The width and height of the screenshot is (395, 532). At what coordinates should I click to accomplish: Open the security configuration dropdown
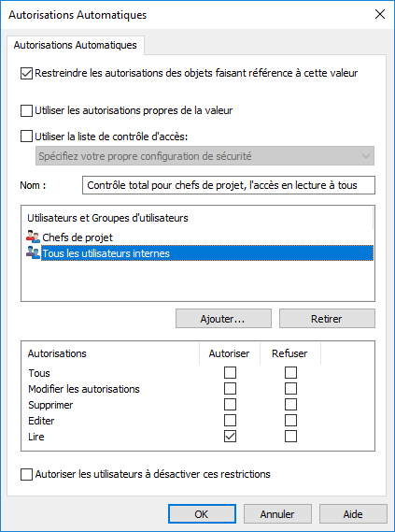click(205, 156)
